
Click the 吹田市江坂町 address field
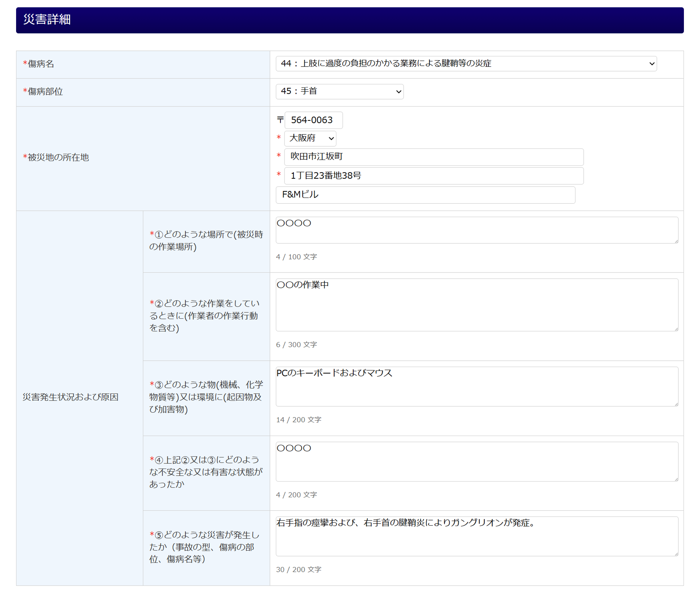coord(433,157)
